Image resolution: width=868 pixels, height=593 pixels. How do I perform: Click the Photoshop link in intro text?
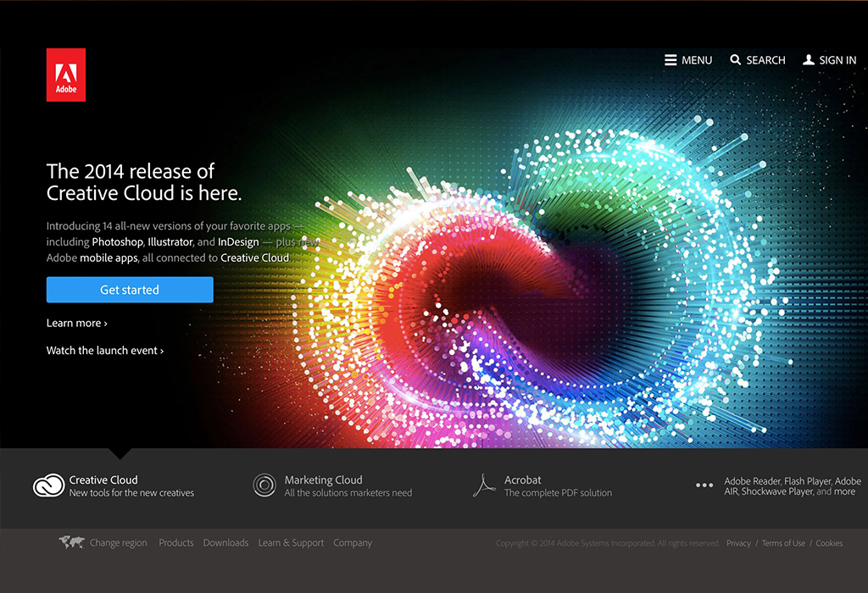pos(117,242)
